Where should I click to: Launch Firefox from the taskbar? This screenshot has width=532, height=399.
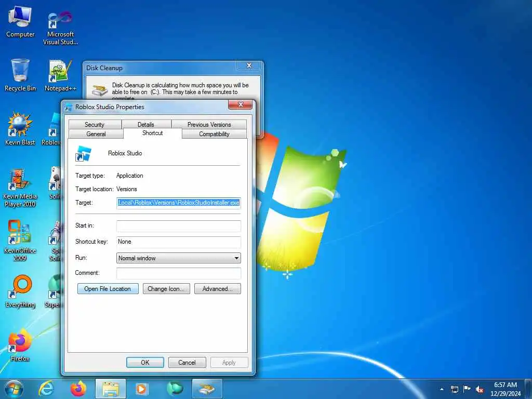coord(78,389)
